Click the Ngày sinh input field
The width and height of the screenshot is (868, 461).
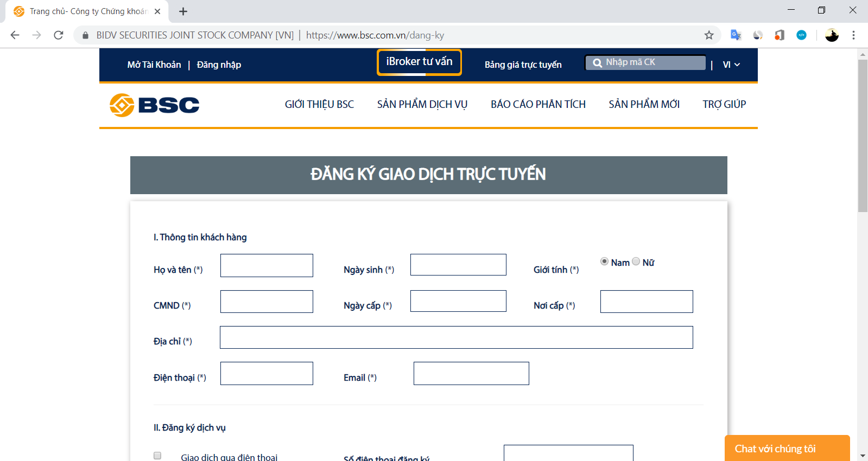458,265
